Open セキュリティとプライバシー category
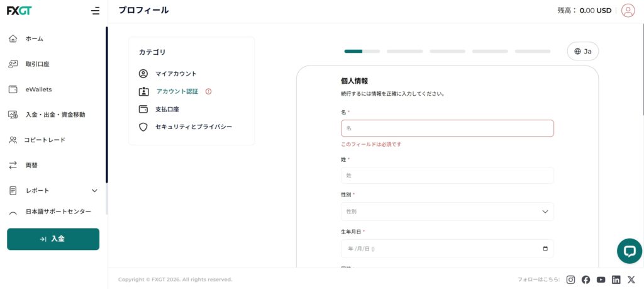The width and height of the screenshot is (644, 289). (x=193, y=127)
